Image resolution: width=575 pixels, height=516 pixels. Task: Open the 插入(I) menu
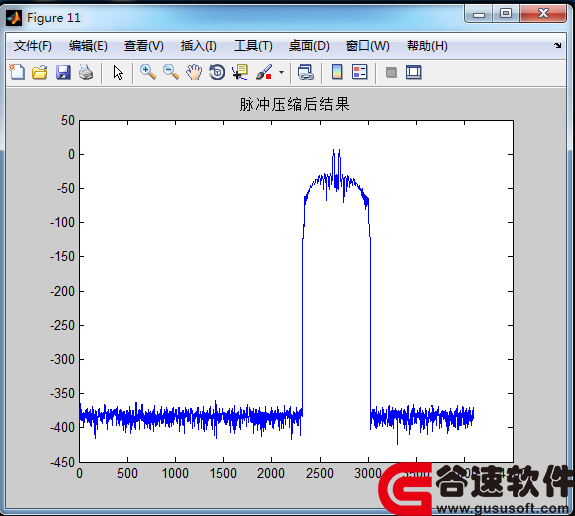198,46
